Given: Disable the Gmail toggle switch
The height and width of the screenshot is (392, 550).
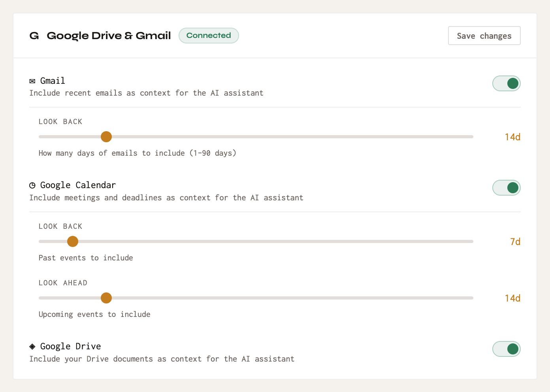Looking at the screenshot, I should click(x=507, y=83).
